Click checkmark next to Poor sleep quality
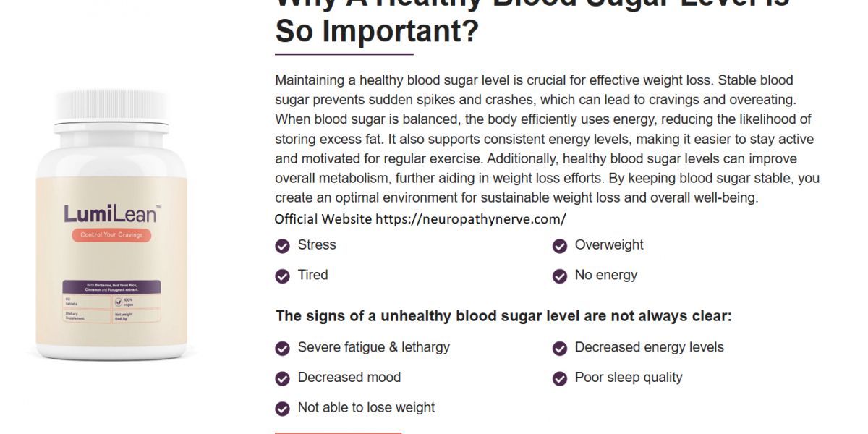Screen dimensions: 868x434 pyautogui.click(x=559, y=379)
